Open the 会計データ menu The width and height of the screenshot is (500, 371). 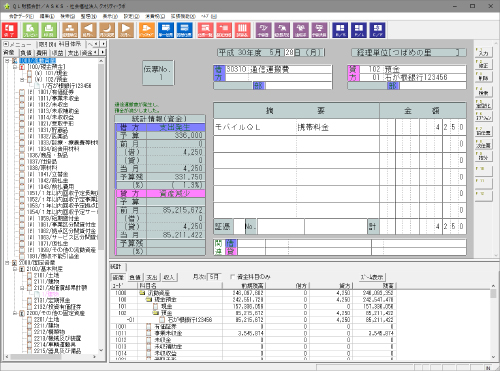21,16
